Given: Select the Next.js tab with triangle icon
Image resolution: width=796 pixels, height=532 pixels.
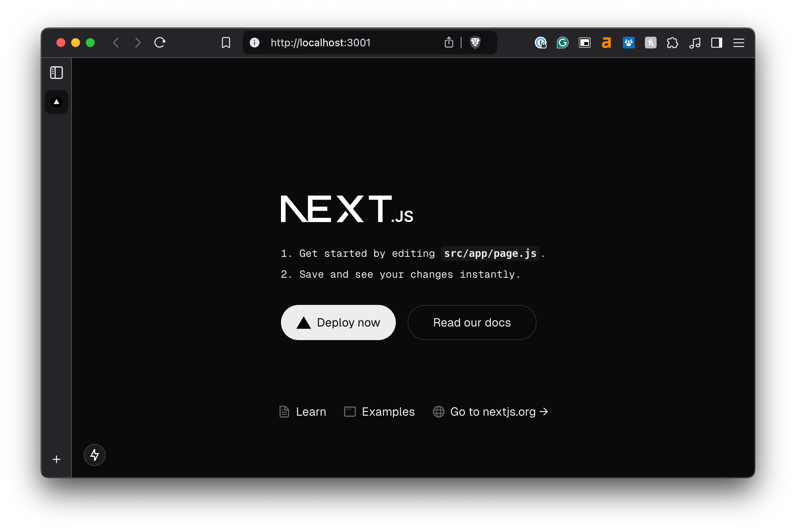Looking at the screenshot, I should pos(56,102).
